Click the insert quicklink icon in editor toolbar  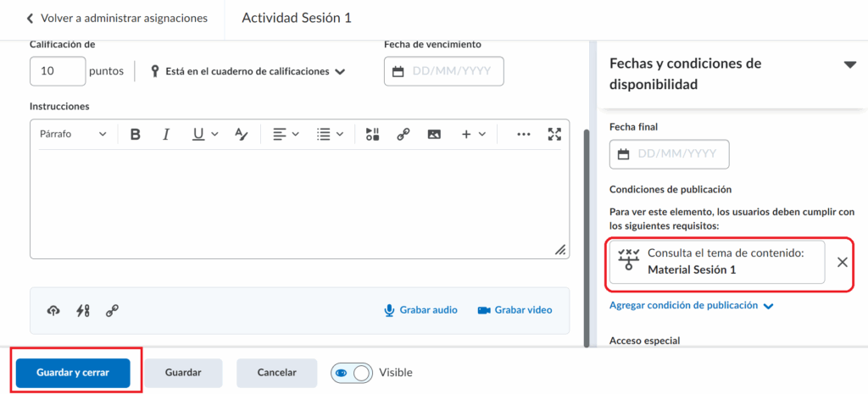(403, 134)
